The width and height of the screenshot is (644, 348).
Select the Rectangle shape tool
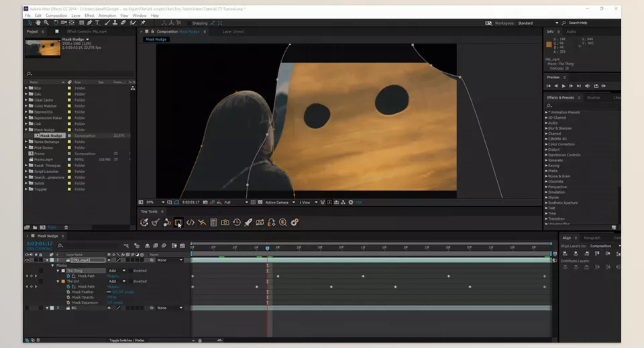click(82, 23)
